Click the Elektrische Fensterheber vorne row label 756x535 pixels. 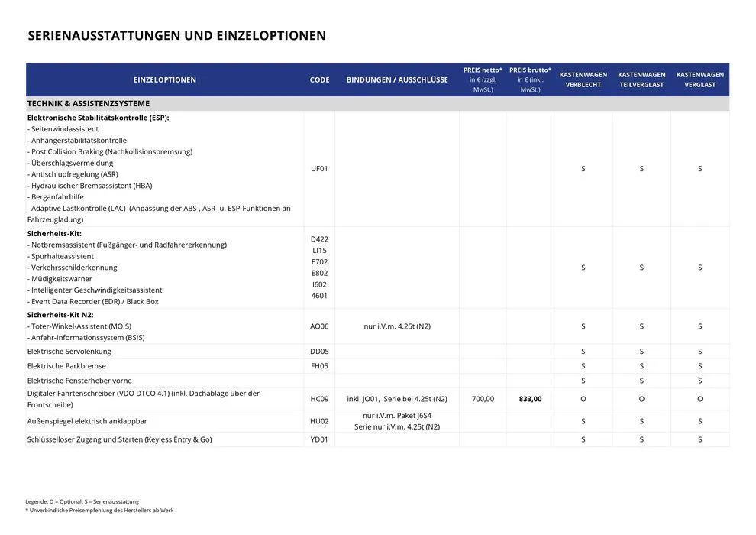coord(79,381)
